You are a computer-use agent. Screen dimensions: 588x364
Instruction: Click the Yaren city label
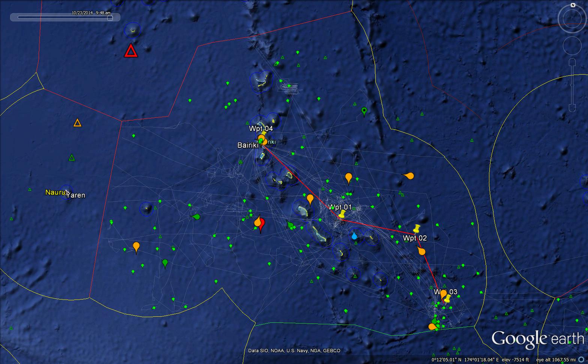(x=76, y=195)
